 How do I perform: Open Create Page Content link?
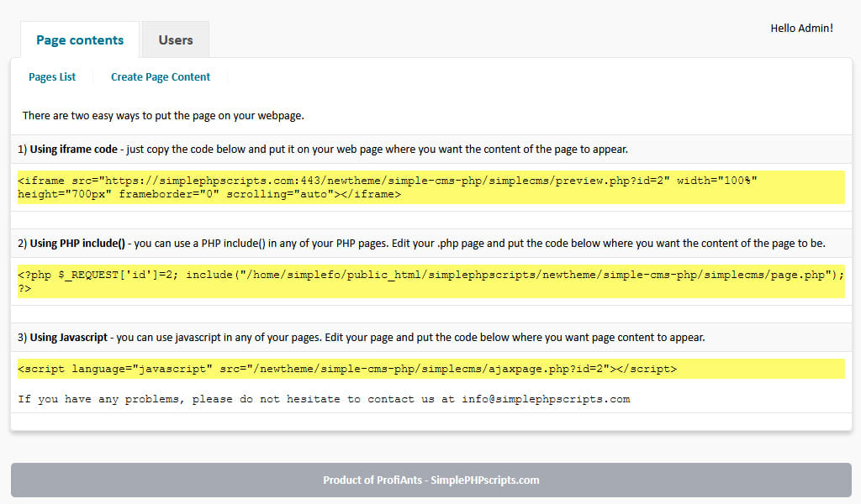[161, 77]
